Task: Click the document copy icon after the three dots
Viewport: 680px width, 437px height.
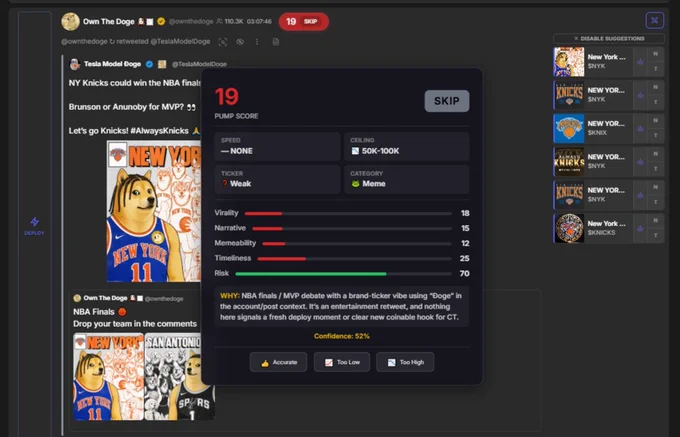Action: click(275, 42)
